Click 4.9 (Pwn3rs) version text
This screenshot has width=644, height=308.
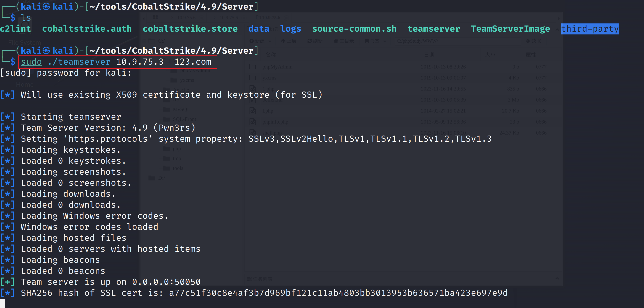click(164, 128)
